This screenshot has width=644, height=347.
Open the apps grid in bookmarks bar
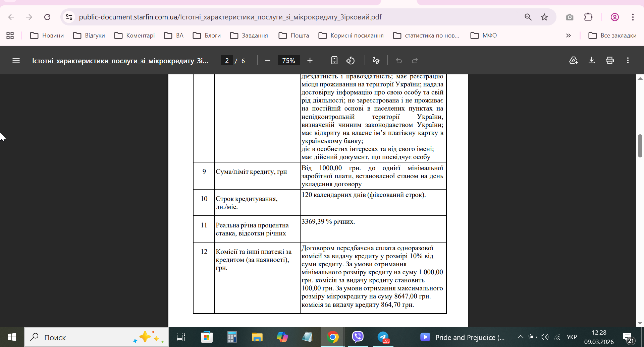(10, 36)
